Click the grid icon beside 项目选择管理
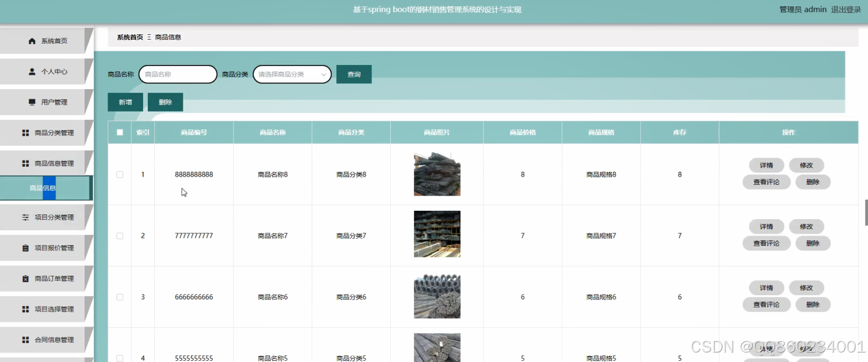This screenshot has height=362, width=868. pos(25,309)
